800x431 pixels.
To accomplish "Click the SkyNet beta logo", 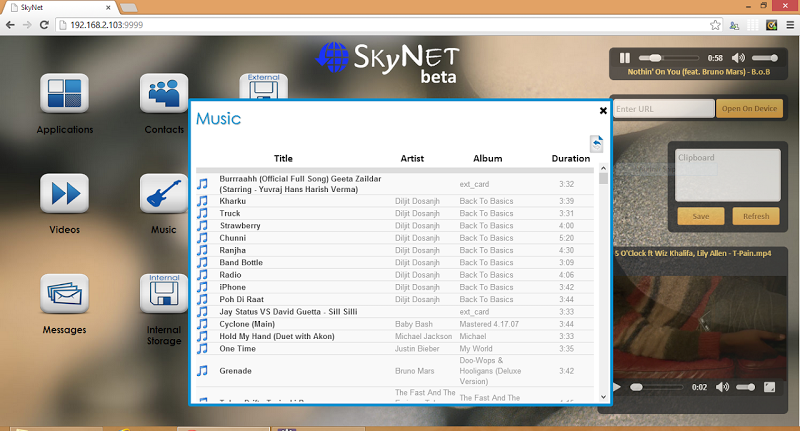I will [388, 63].
